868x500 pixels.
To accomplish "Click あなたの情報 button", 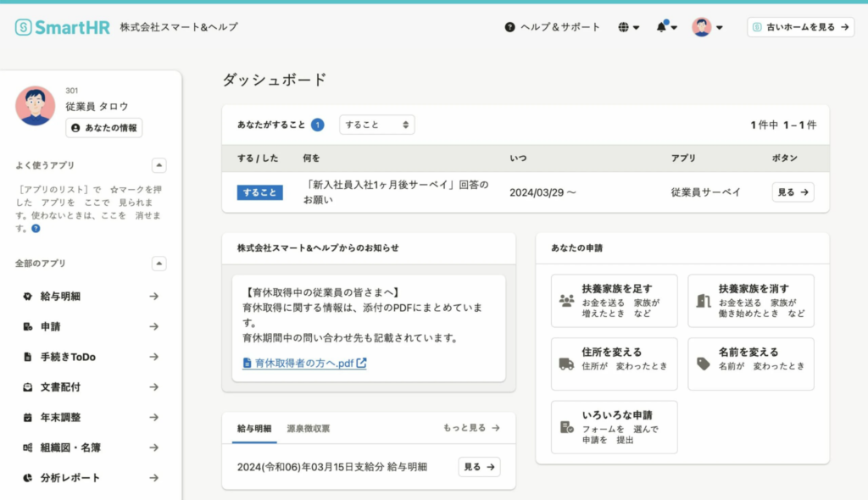I will click(x=104, y=128).
